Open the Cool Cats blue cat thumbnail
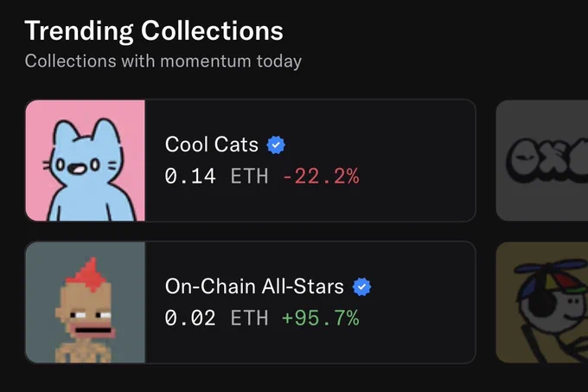588x392 pixels. click(85, 160)
